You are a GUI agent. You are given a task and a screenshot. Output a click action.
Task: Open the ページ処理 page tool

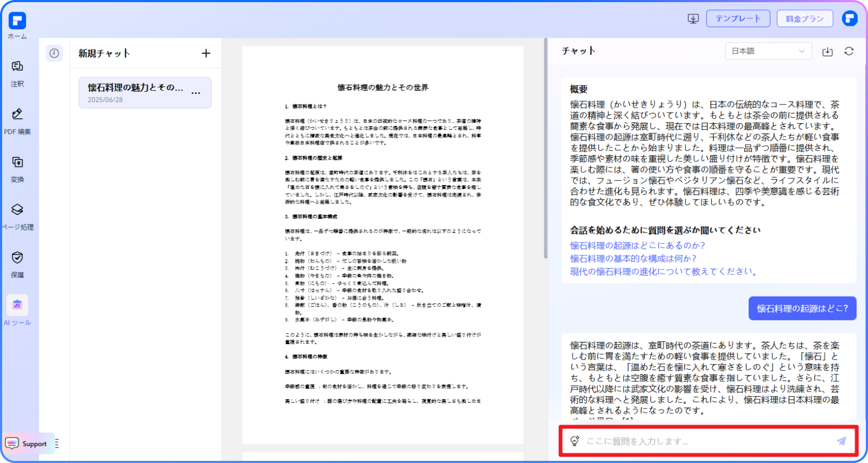(x=17, y=217)
